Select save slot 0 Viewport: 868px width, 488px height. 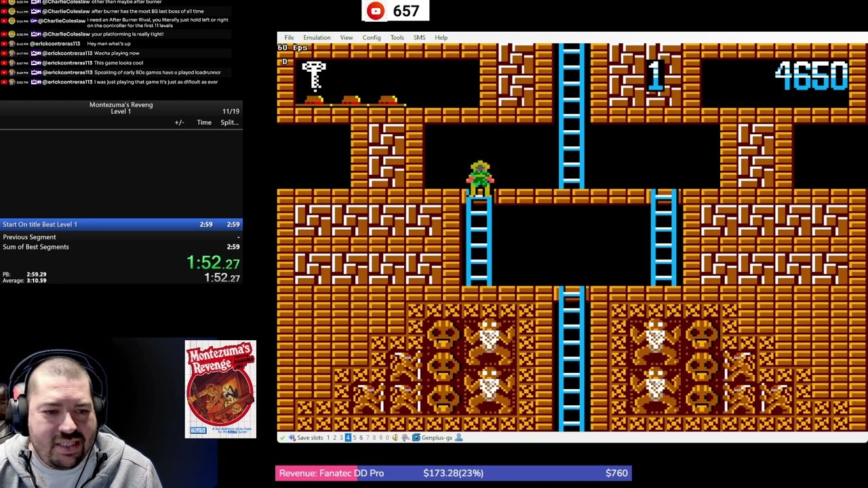[387, 438]
